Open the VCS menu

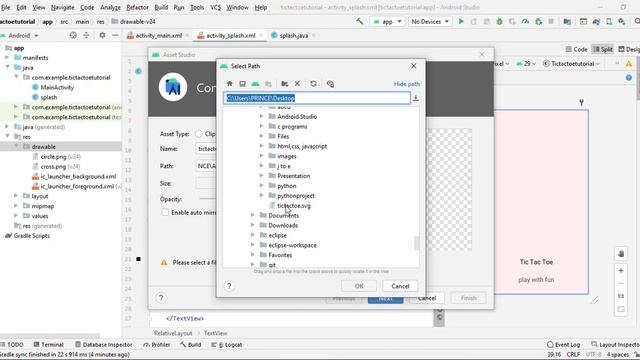point(216,7)
